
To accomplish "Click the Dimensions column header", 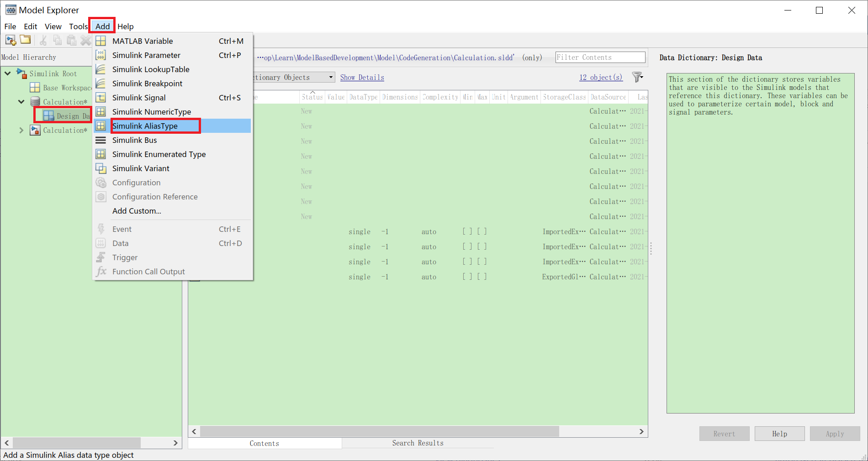I will [400, 97].
